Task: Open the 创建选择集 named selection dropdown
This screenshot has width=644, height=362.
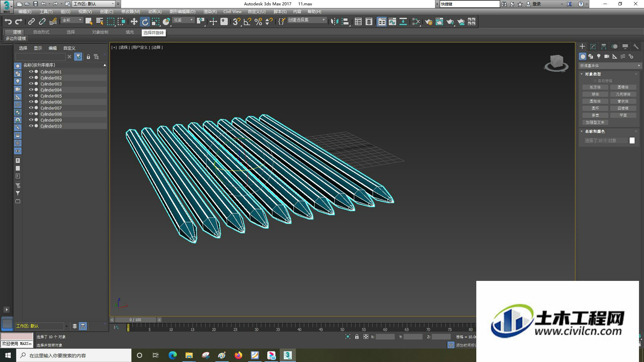Action: click(307, 20)
